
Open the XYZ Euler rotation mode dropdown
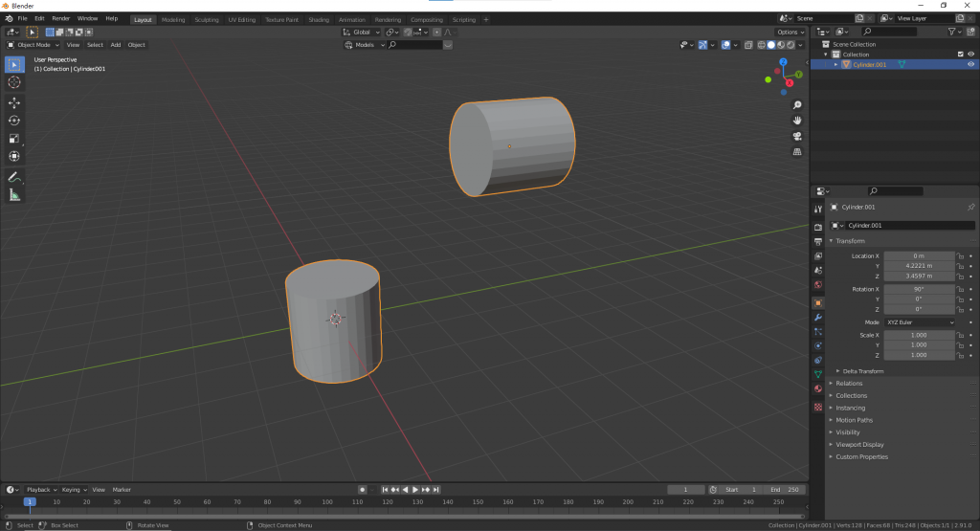click(x=920, y=322)
